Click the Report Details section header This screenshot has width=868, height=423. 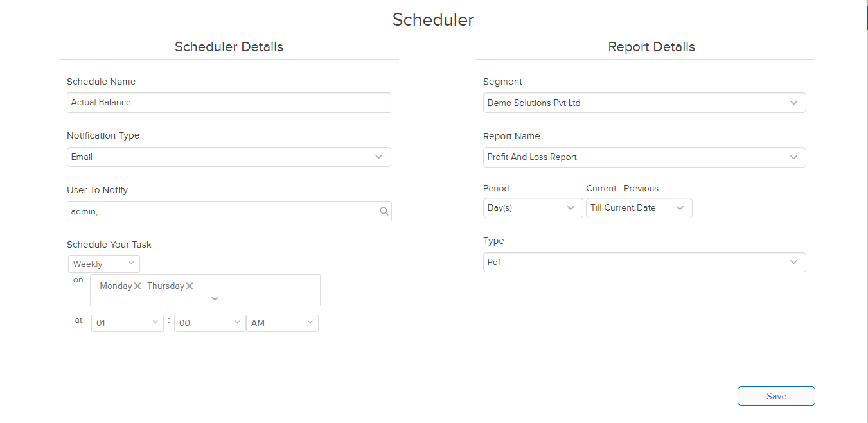[651, 46]
